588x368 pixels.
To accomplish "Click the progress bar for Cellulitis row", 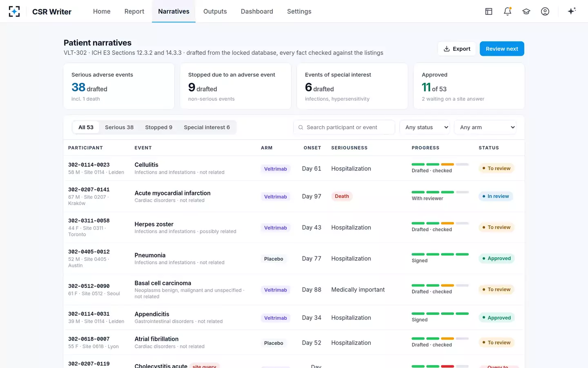I will pos(440,164).
